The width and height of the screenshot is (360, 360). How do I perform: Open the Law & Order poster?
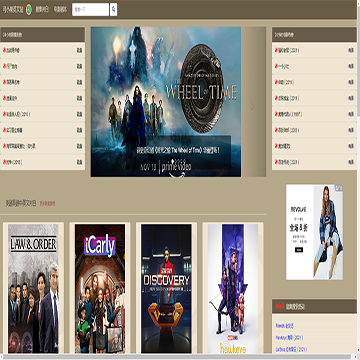coord(33,288)
